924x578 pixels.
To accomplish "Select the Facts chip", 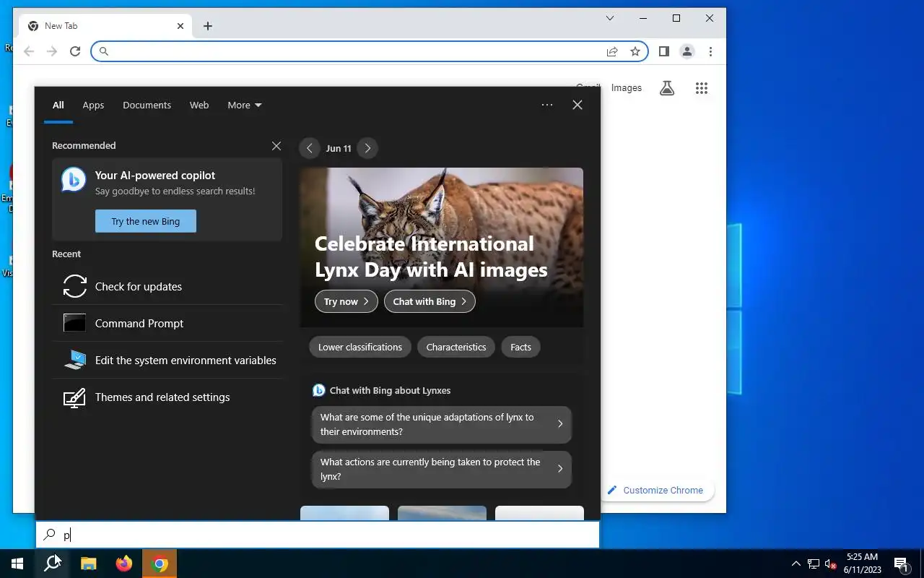I will (520, 347).
